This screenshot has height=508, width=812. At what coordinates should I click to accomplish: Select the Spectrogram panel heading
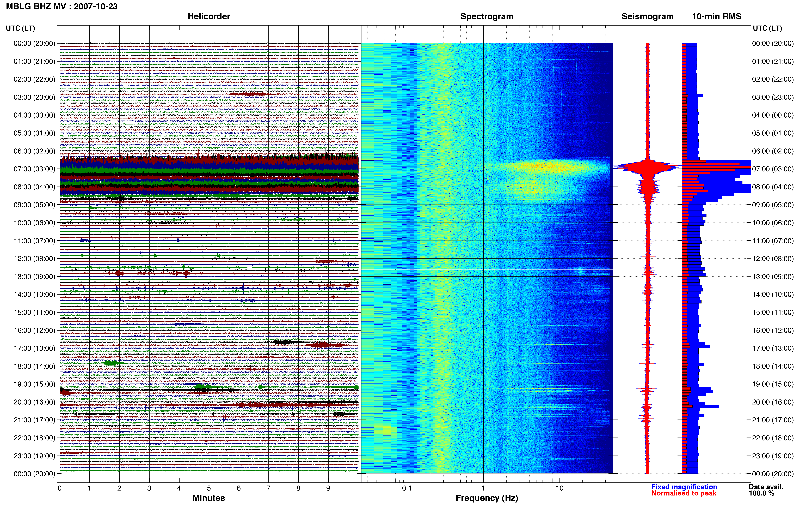(x=487, y=16)
